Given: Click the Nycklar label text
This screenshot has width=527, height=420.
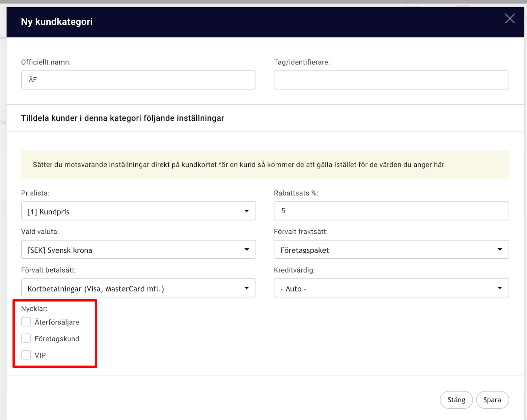Looking at the screenshot, I should (x=34, y=309).
